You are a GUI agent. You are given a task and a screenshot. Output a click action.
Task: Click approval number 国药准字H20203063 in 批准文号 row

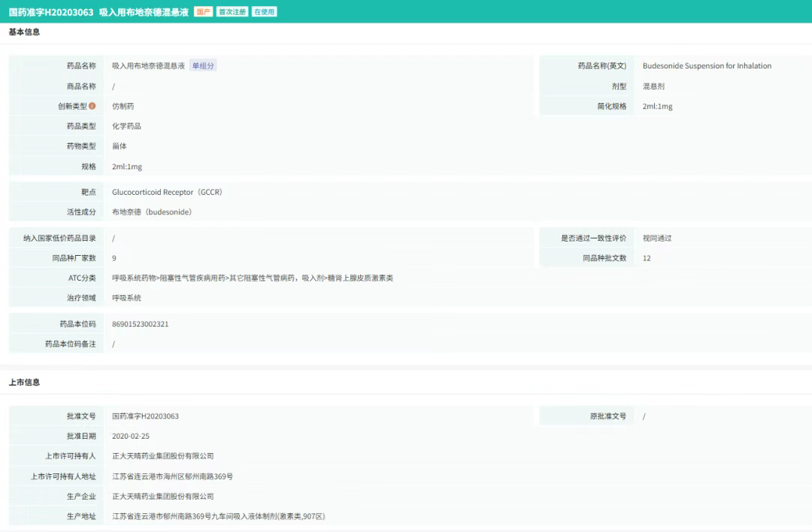point(145,416)
